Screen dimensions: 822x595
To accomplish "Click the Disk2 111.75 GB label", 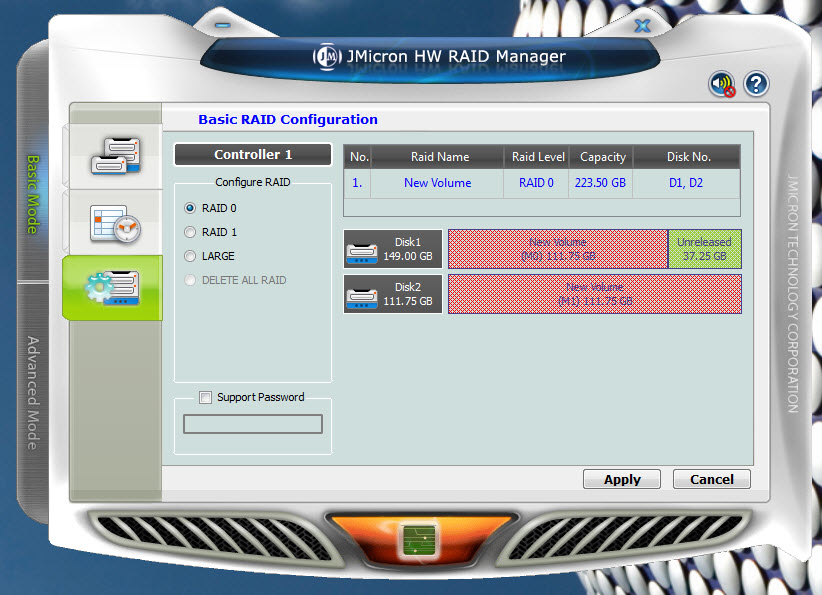I will pos(408,294).
